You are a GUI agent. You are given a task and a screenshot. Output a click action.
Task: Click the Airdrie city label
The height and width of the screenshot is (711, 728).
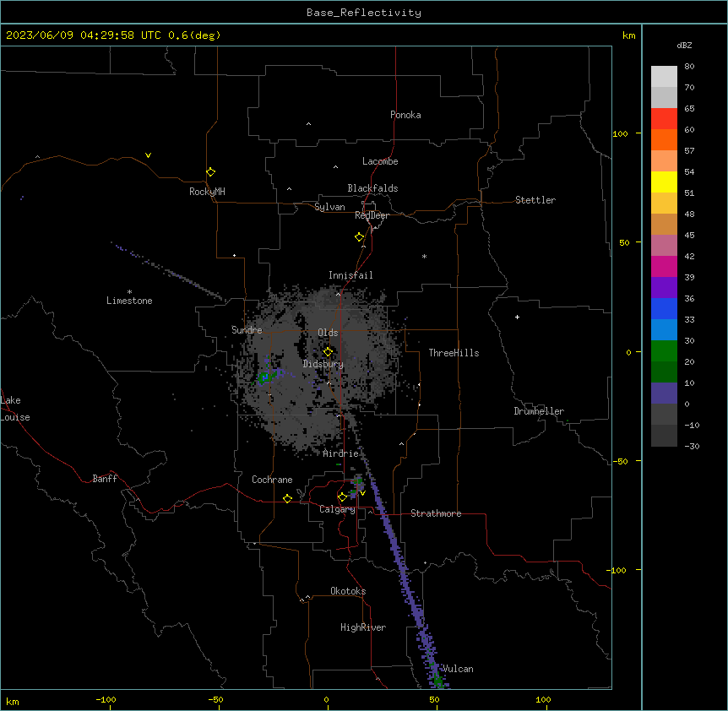(x=341, y=453)
